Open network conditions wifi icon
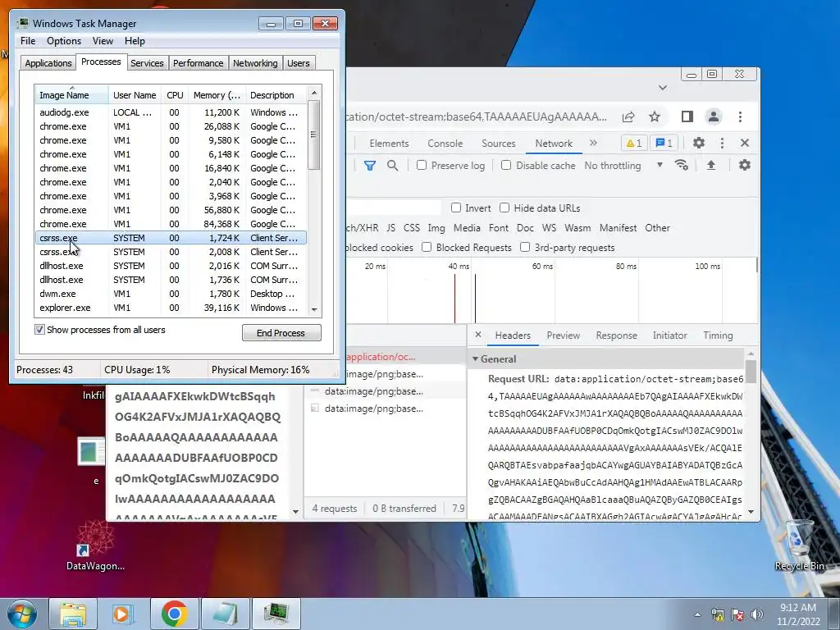 682,165
